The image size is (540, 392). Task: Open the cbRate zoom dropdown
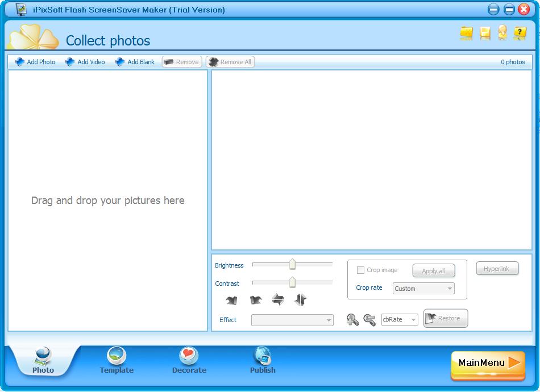[400, 320]
